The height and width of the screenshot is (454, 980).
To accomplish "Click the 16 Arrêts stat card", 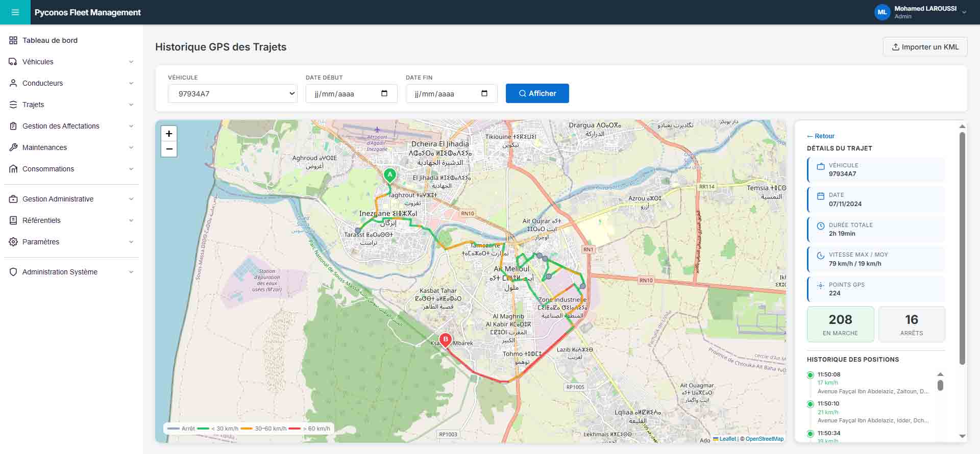I will coord(912,324).
